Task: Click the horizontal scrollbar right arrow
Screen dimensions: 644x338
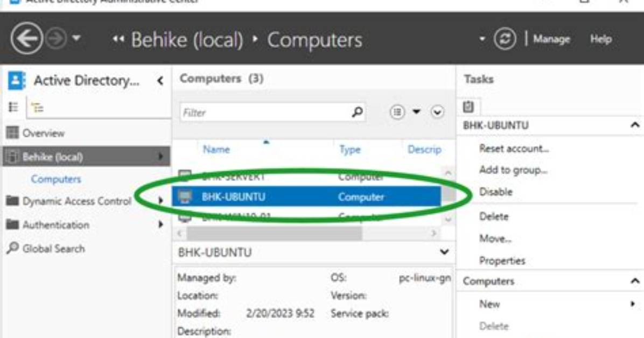Action: tap(433, 233)
